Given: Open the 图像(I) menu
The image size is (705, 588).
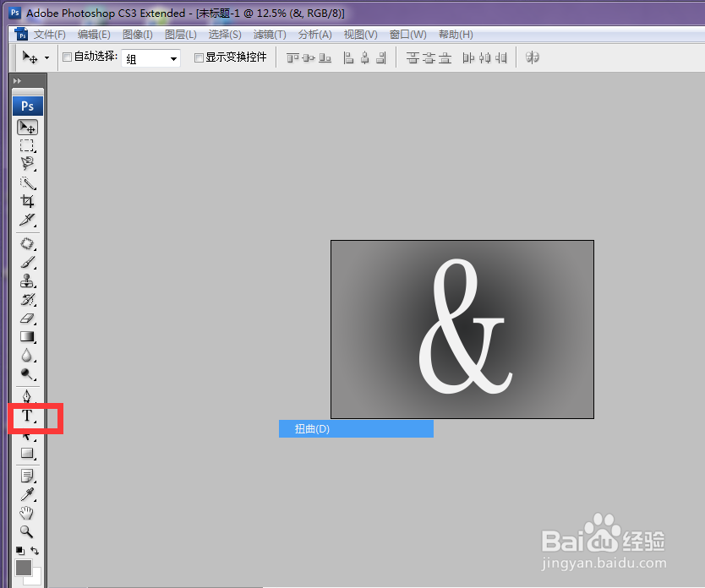Looking at the screenshot, I should pos(138,35).
